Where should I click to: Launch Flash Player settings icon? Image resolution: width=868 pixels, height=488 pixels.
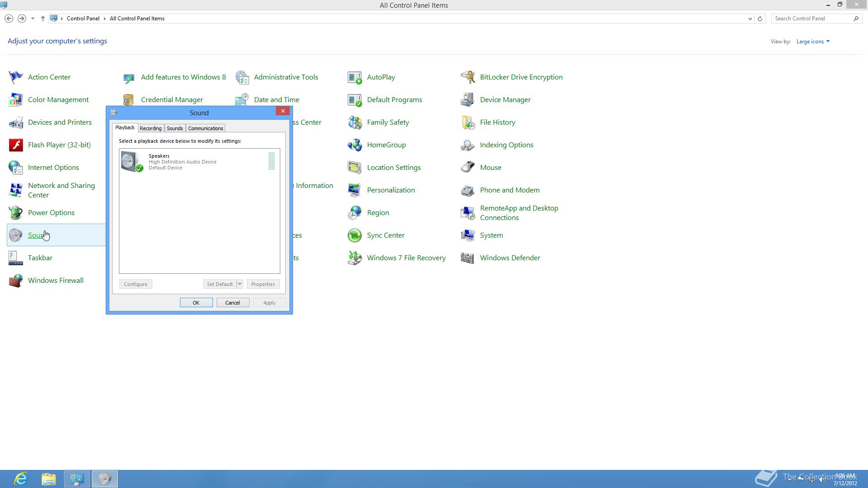click(16, 145)
